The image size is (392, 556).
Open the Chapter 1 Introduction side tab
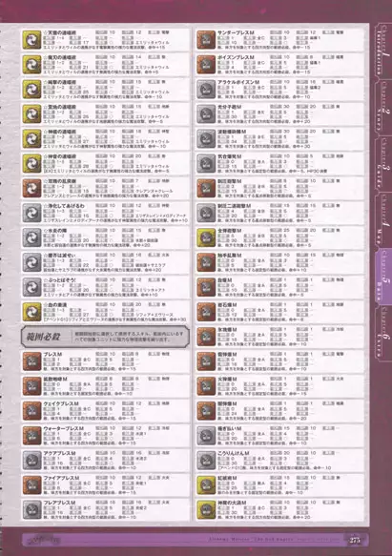[383, 51]
